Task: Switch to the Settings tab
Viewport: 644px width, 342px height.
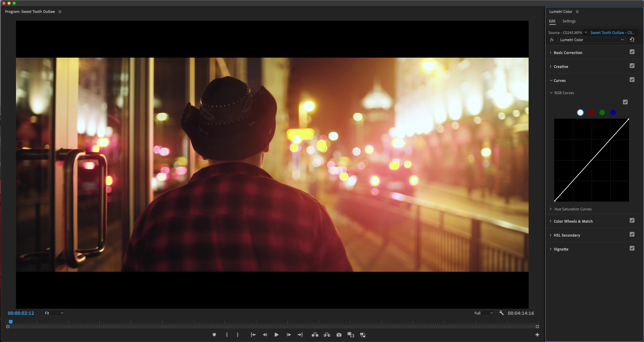Action: point(569,21)
